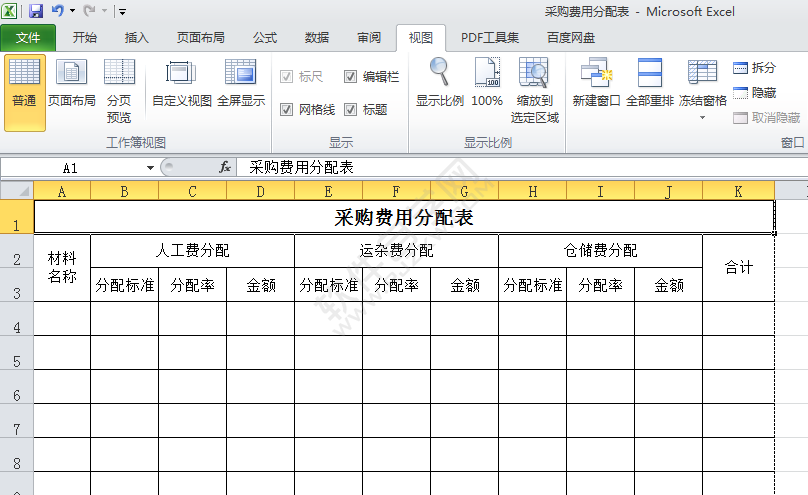The image size is (808, 495).
Task: Open the Undo history dropdown arrow
Action: click(x=72, y=11)
